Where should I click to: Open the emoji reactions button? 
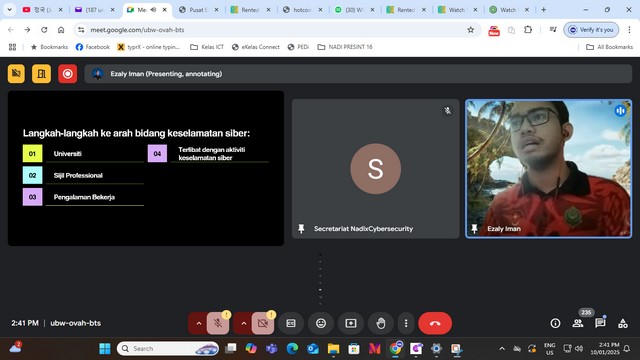[321, 323]
